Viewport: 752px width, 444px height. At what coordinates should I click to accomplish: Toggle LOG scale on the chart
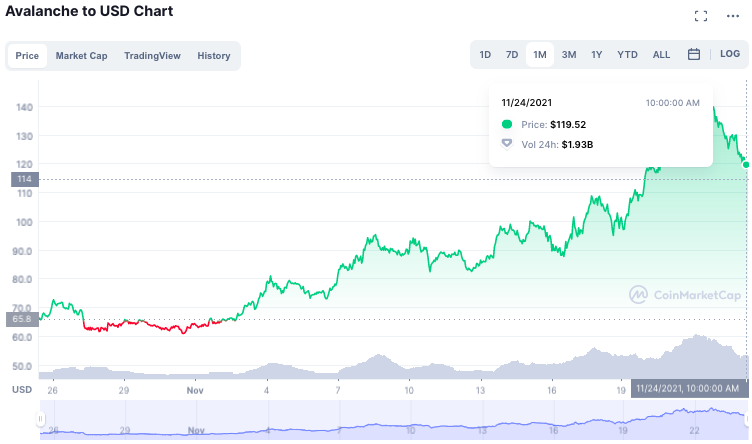click(x=730, y=55)
